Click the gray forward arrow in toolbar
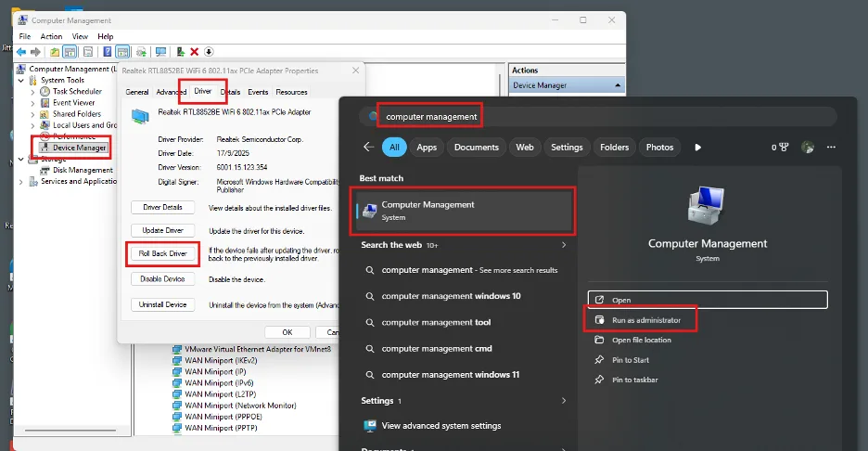This screenshot has height=451, width=868. pyautogui.click(x=35, y=52)
